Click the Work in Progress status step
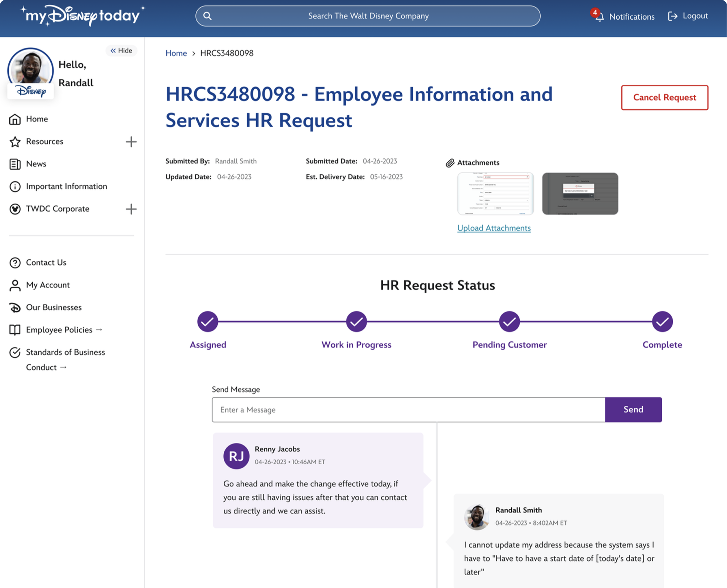 point(356,322)
